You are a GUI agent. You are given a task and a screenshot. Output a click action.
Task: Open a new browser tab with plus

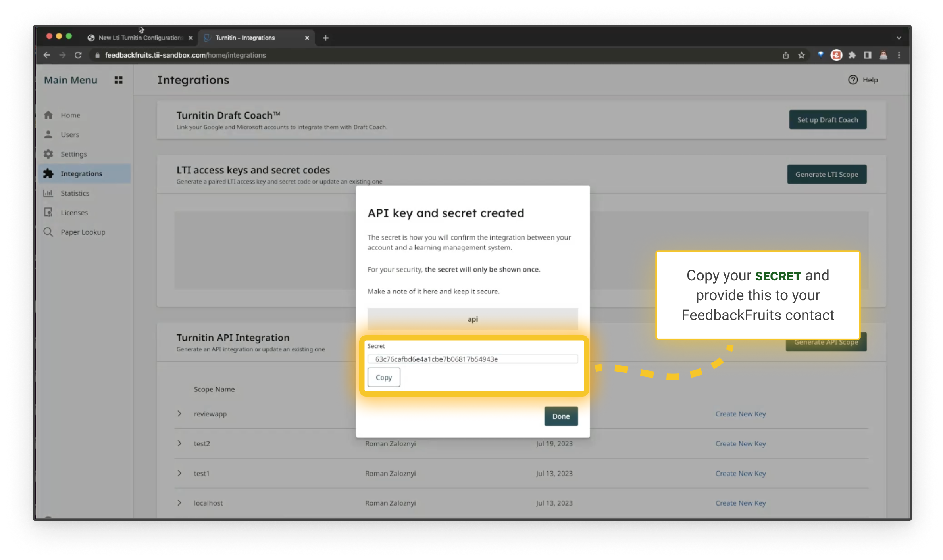click(325, 38)
